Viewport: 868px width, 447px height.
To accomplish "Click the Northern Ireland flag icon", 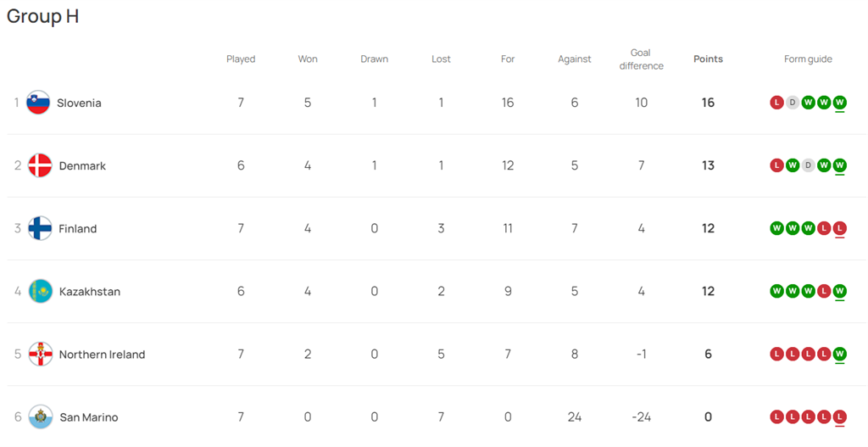I will pos(40,355).
